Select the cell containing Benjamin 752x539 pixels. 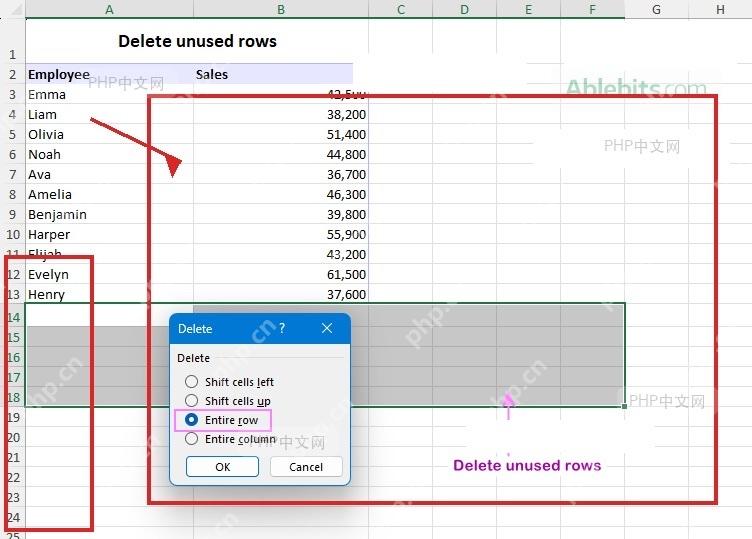(109, 214)
